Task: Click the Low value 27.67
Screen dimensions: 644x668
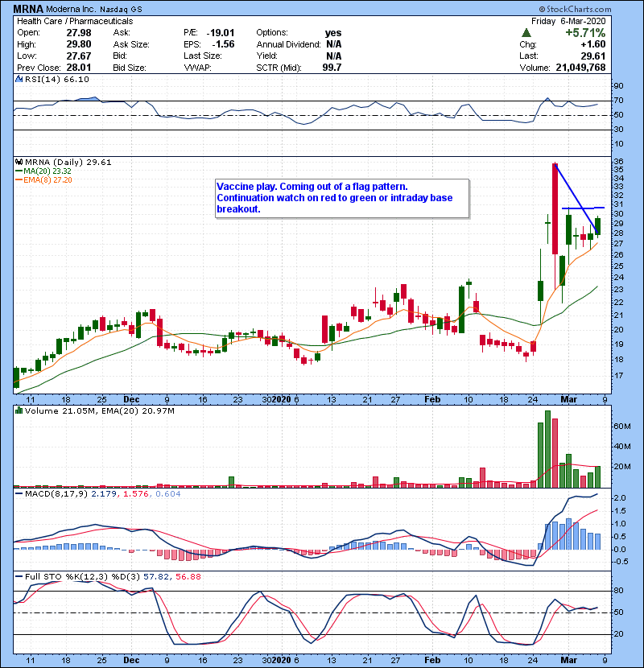Action: pos(79,56)
